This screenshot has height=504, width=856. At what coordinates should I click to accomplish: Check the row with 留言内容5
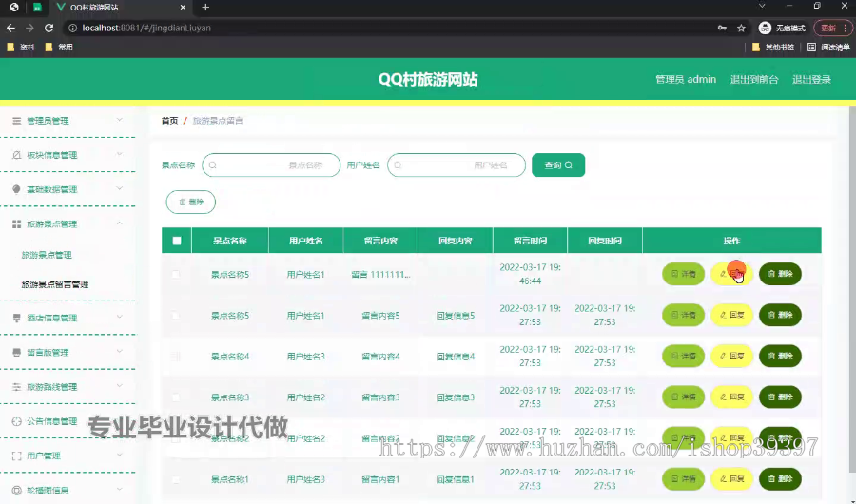pos(176,315)
